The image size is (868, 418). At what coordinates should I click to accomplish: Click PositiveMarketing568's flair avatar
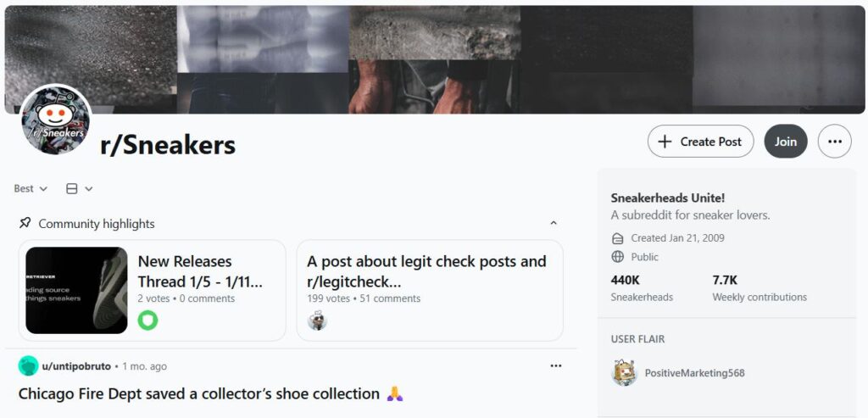click(625, 373)
